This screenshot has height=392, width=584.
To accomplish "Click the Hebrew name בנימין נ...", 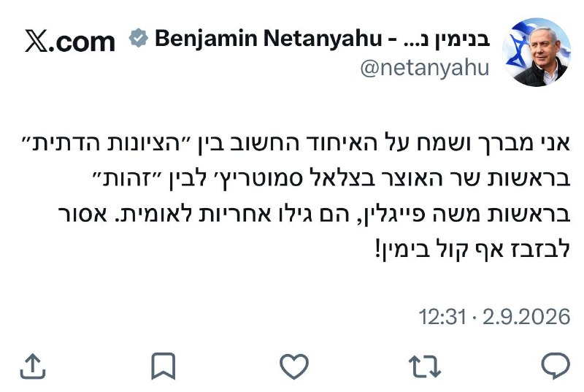I will click(x=447, y=39).
